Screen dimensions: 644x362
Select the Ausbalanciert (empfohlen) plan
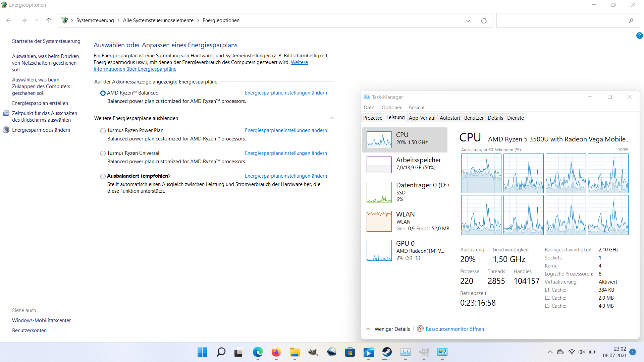[x=103, y=176]
